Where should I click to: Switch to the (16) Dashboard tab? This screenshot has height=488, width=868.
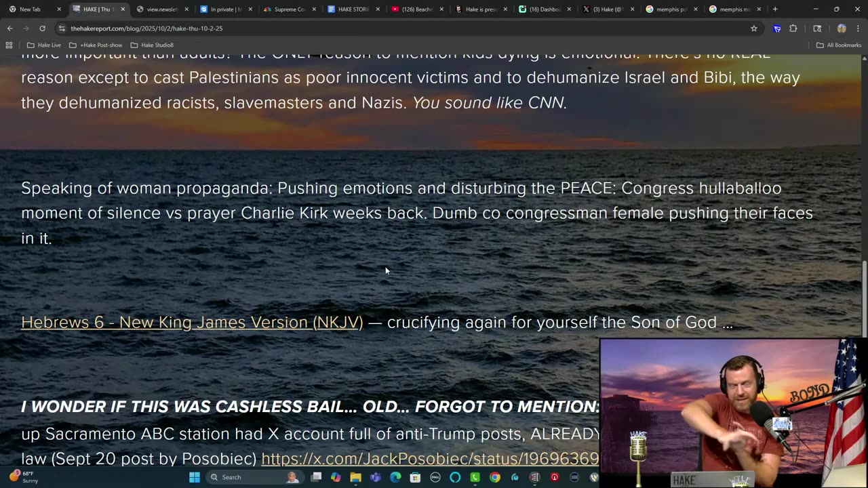point(543,9)
